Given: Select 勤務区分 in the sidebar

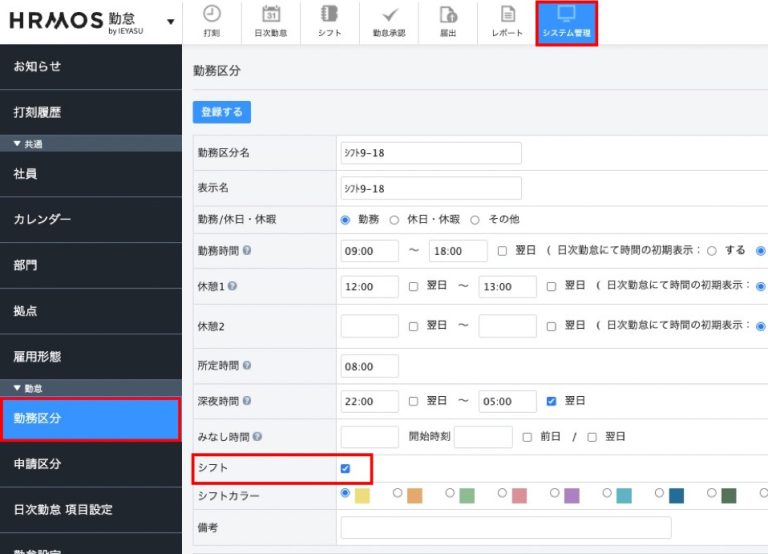Looking at the screenshot, I should (x=90, y=418).
